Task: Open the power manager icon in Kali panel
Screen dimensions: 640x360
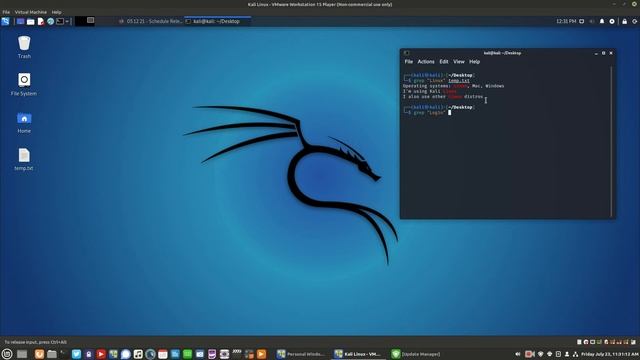Action: 612,21
